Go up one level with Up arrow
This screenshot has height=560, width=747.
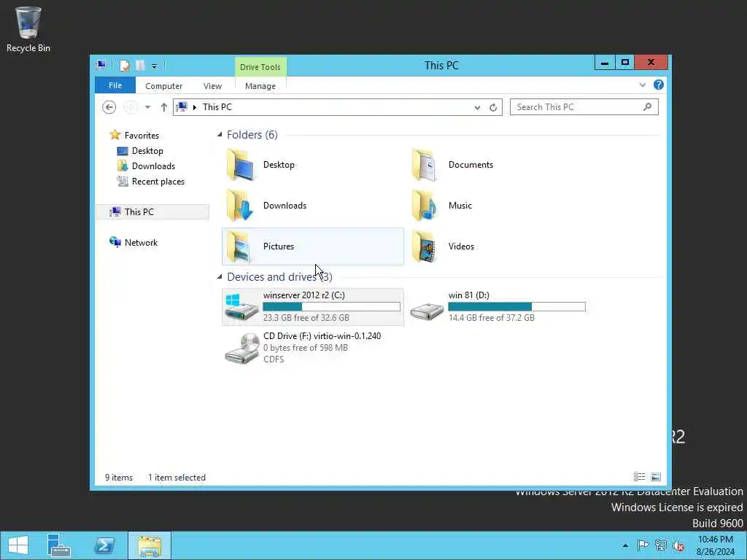click(x=164, y=107)
